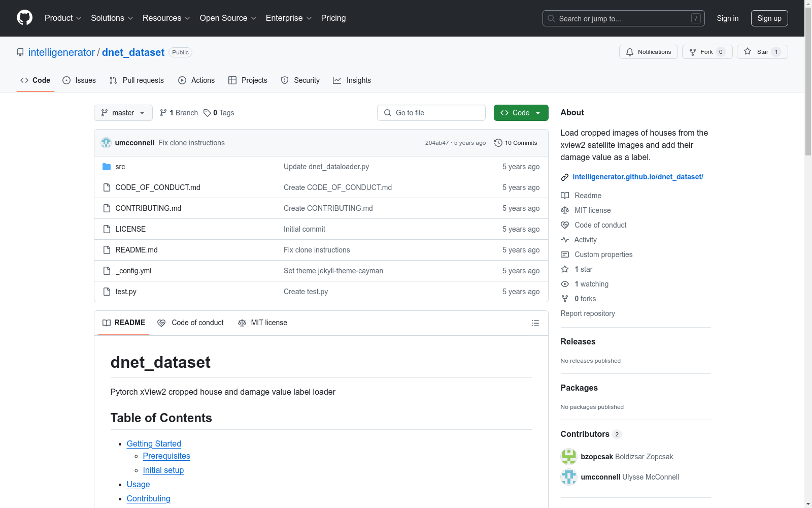Click 'Update dnet_dataloader.py' commit message
Image resolution: width=812 pixels, height=508 pixels.
click(326, 167)
